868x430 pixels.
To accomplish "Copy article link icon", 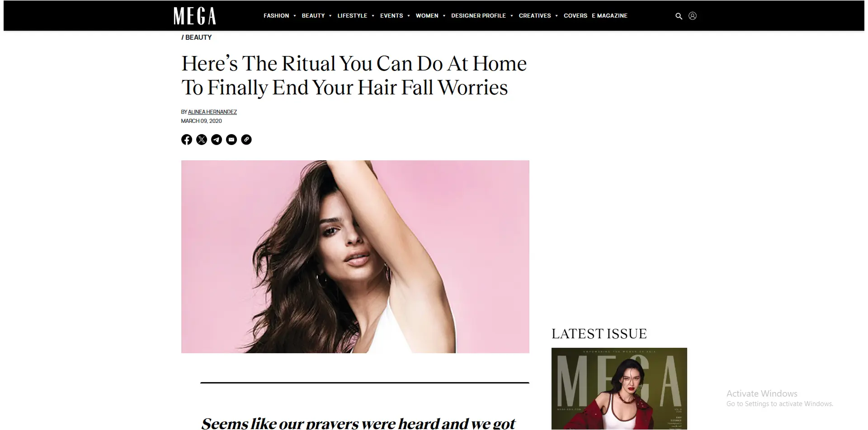I will (x=246, y=140).
